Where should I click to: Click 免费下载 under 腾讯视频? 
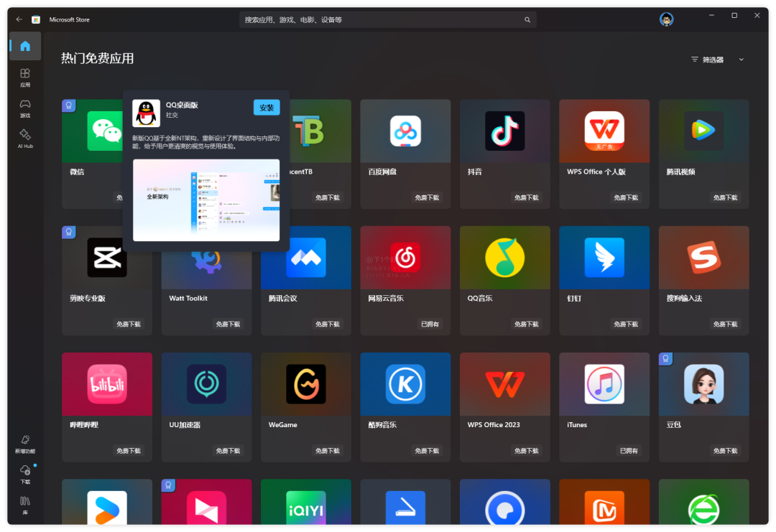pyautogui.click(x=725, y=197)
